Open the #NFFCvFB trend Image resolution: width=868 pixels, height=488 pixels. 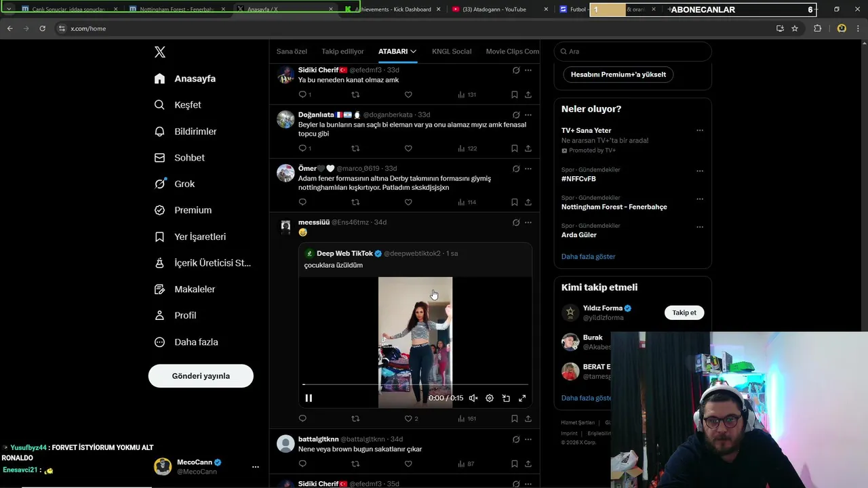pos(578,179)
